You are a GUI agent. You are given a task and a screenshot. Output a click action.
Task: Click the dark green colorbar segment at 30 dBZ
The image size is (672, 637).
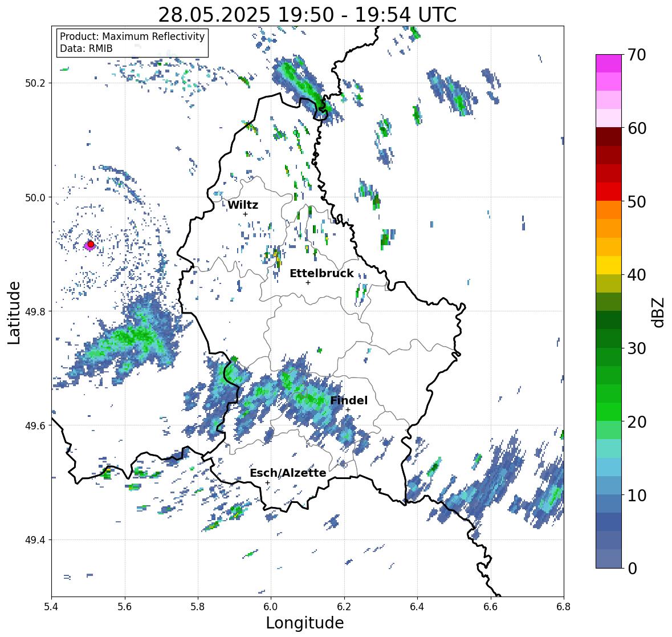click(609, 339)
